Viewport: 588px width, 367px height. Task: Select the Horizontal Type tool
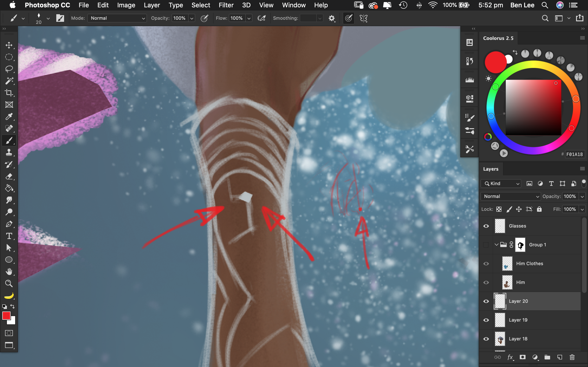[9, 236]
